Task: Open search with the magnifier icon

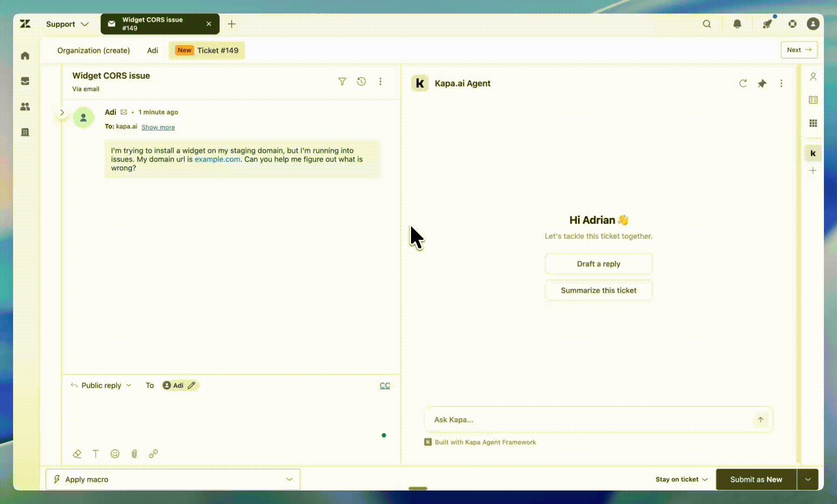Action: [x=707, y=24]
